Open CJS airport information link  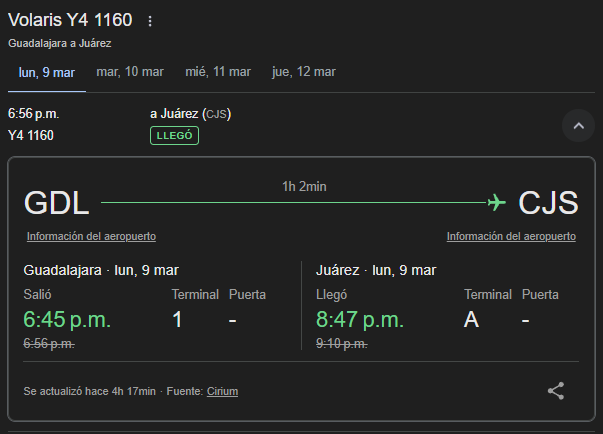point(511,237)
